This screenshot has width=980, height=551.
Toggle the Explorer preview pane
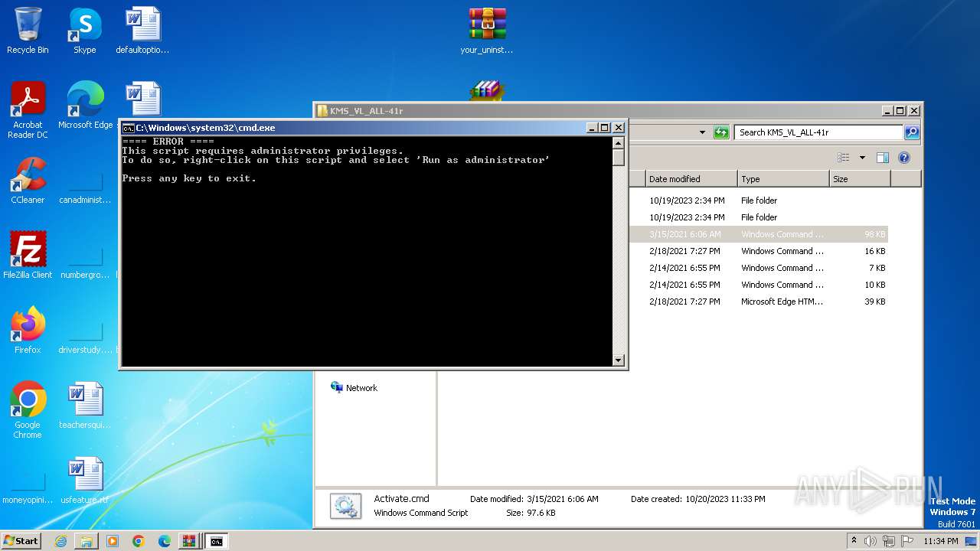(882, 158)
